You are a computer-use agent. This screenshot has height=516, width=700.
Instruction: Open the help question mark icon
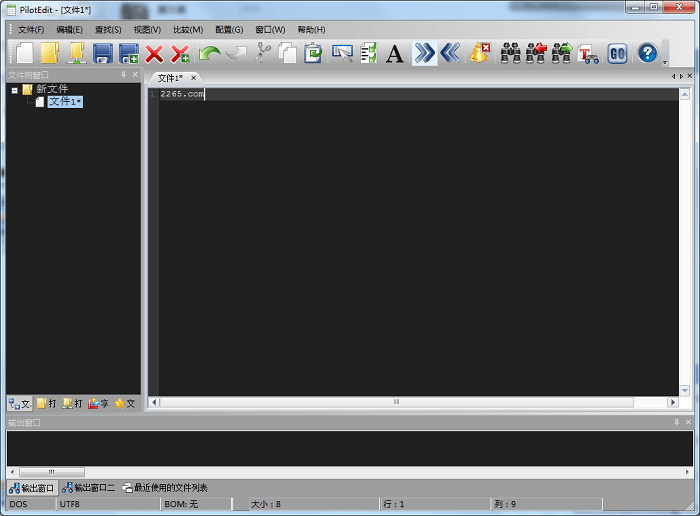(x=647, y=53)
